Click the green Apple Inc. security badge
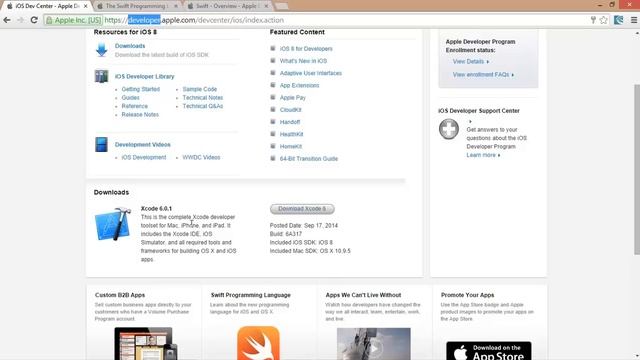This screenshot has height=360, width=640. (73, 20)
